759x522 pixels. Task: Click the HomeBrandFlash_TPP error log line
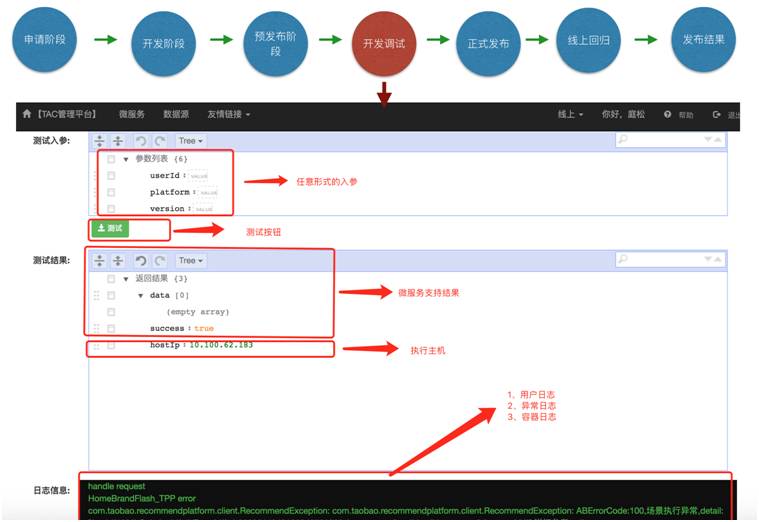click(142, 498)
